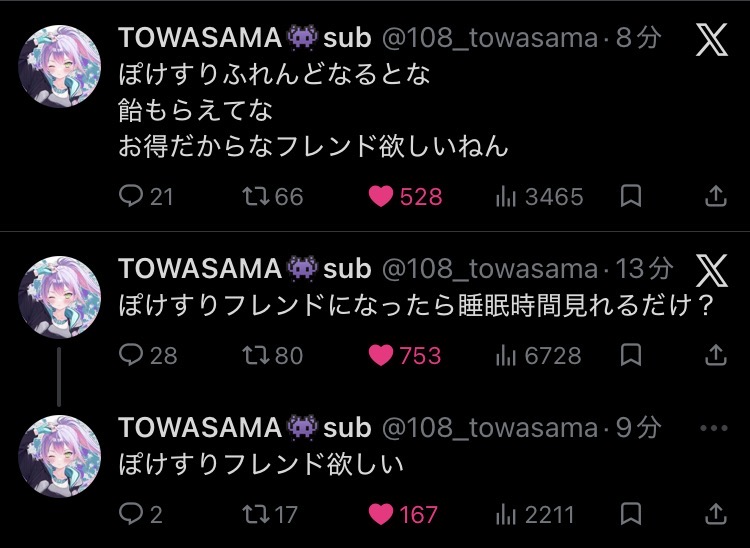The image size is (750, 548).
Task: Reply to the tweet with 28 replies
Action: click(131, 355)
